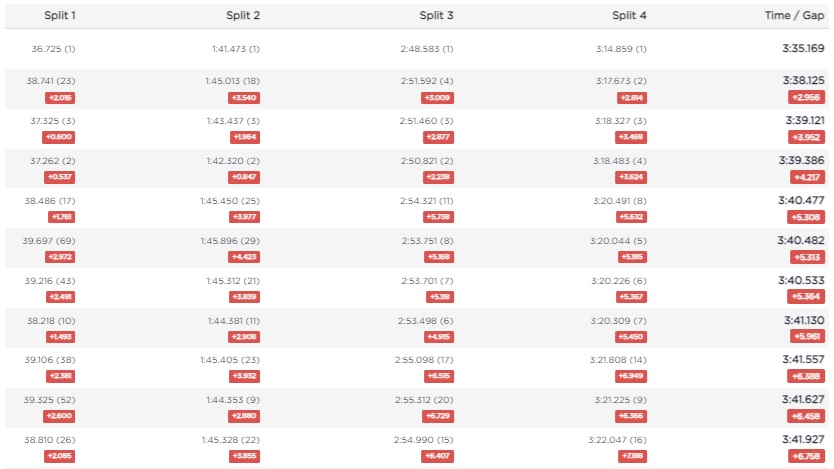Click the Split 1 time 39.697 (69)
This screenshot has height=469, width=834.
[x=51, y=241]
